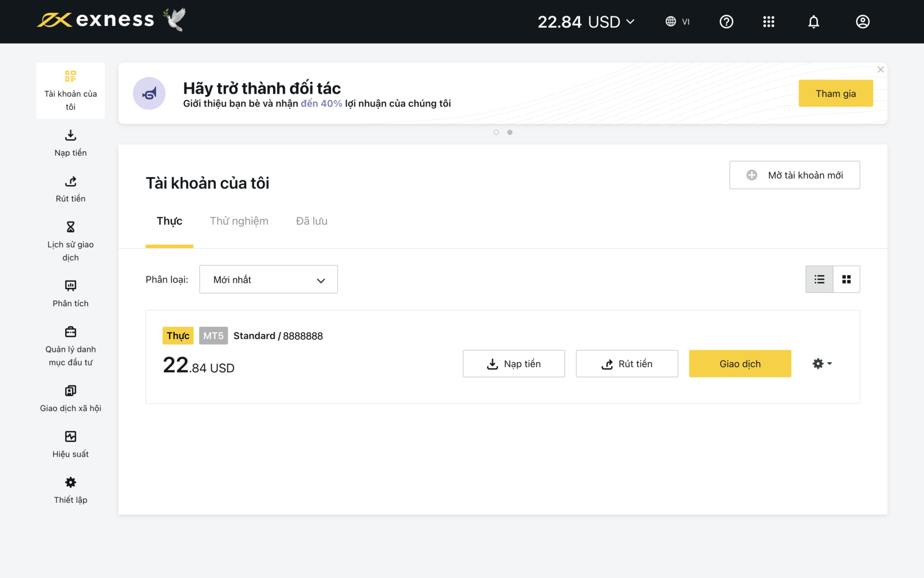Click the MT5 account badge
This screenshot has width=924, height=578.
214,335
